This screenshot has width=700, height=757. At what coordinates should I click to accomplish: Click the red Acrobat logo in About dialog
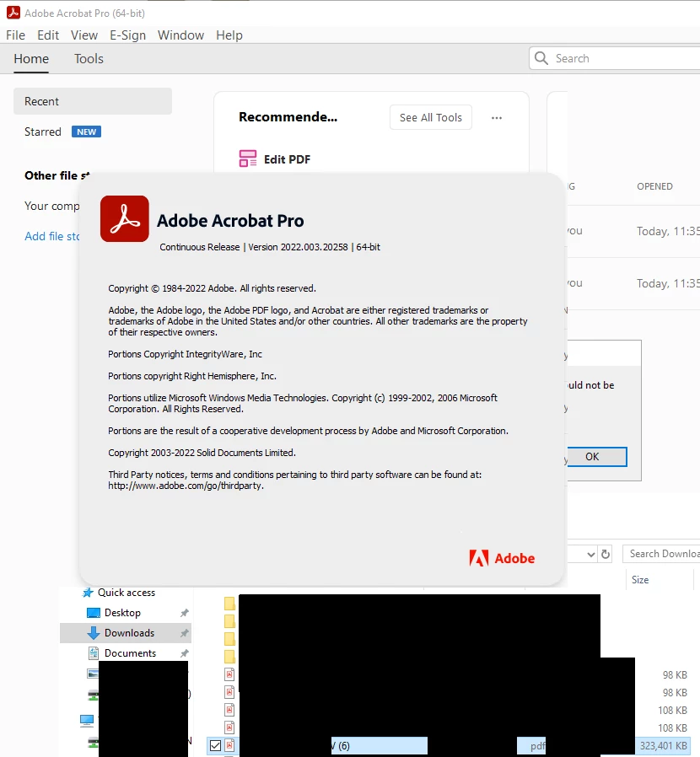tap(125, 218)
